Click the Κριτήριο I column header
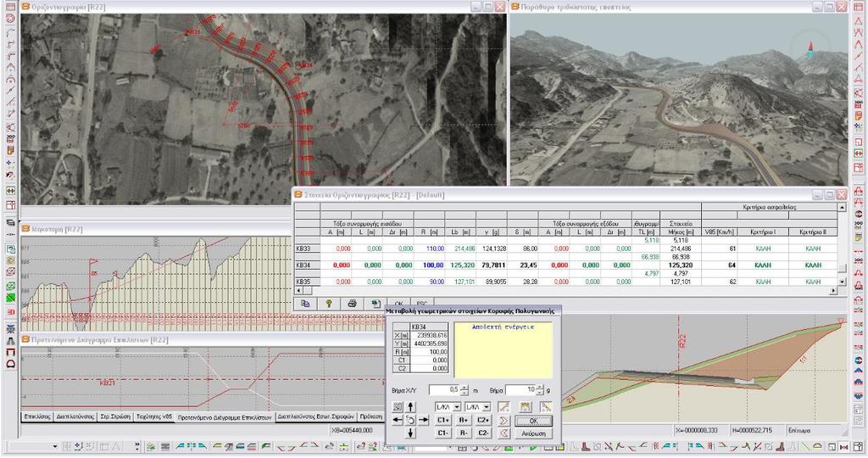This screenshot has height=458, width=868. 763,232
